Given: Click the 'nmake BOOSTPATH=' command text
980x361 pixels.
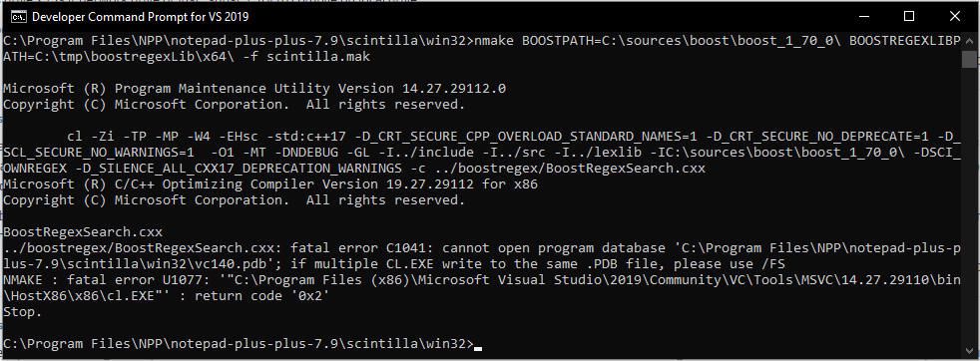Looking at the screenshot, I should 538,41.
